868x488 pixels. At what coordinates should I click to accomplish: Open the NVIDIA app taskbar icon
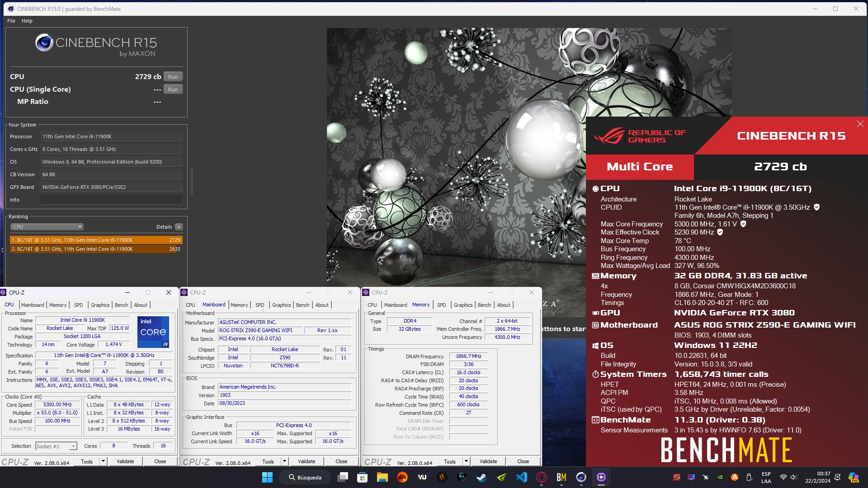[x=501, y=477]
